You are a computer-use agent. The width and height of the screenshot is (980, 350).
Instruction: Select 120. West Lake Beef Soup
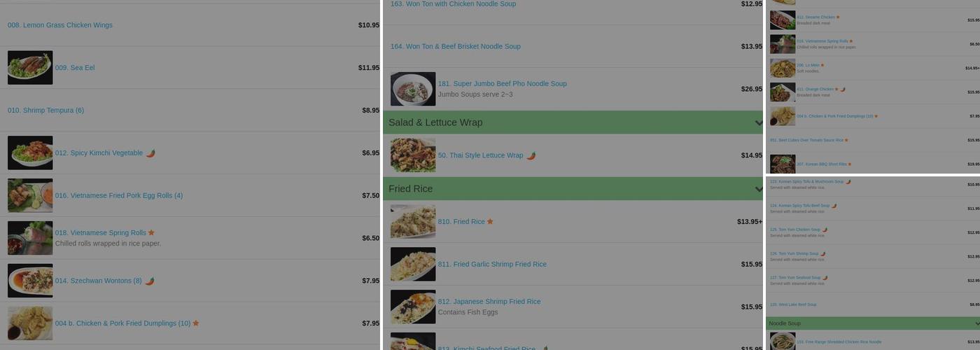793,304
